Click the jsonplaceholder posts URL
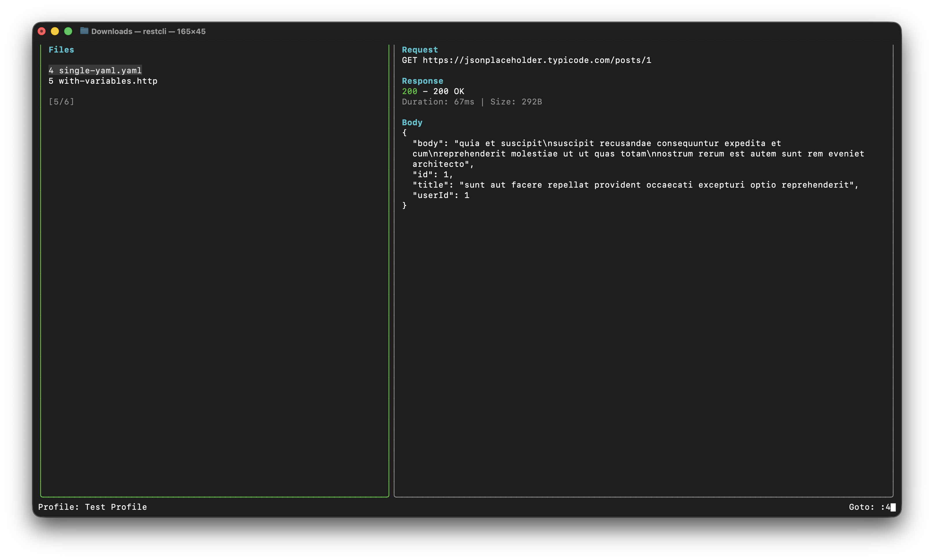This screenshot has width=934, height=560. (x=537, y=60)
